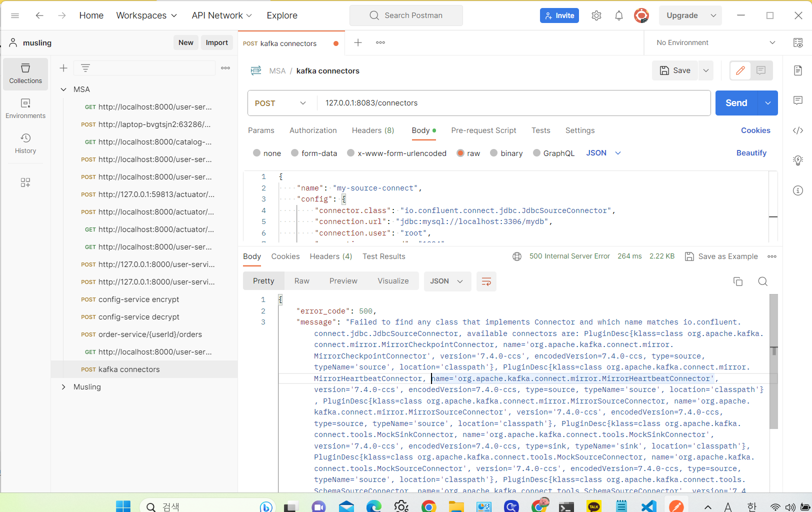Open the Test Results tab

point(383,256)
